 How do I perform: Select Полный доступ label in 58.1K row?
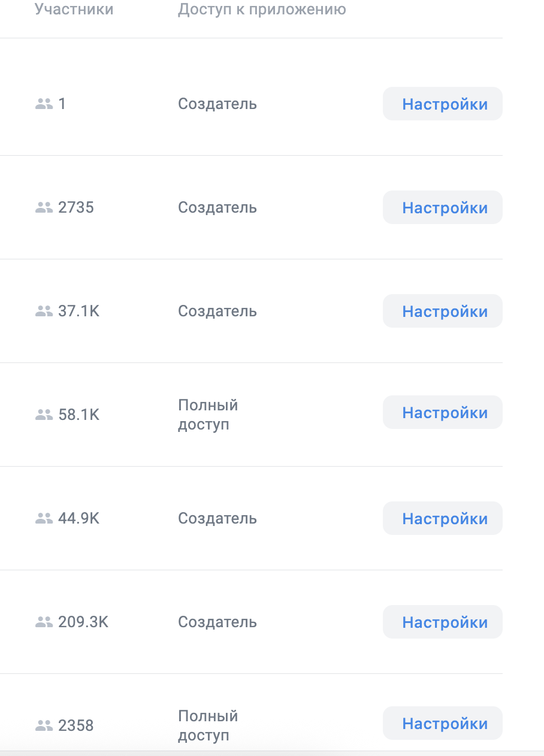click(x=208, y=415)
